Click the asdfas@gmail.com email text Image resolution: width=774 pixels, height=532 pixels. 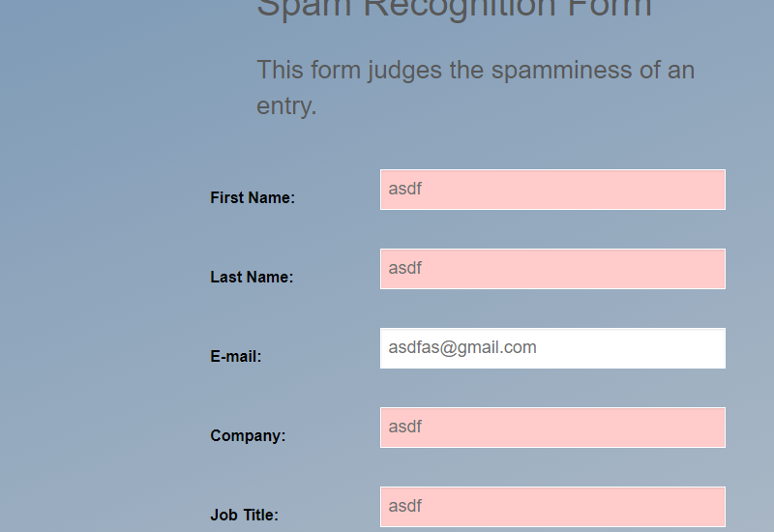coord(462,348)
